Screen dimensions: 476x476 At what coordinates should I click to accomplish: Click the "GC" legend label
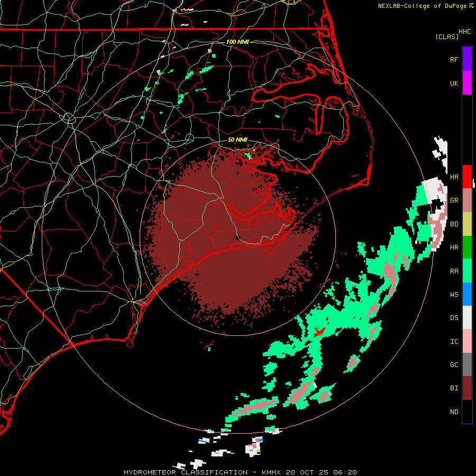pyautogui.click(x=454, y=365)
